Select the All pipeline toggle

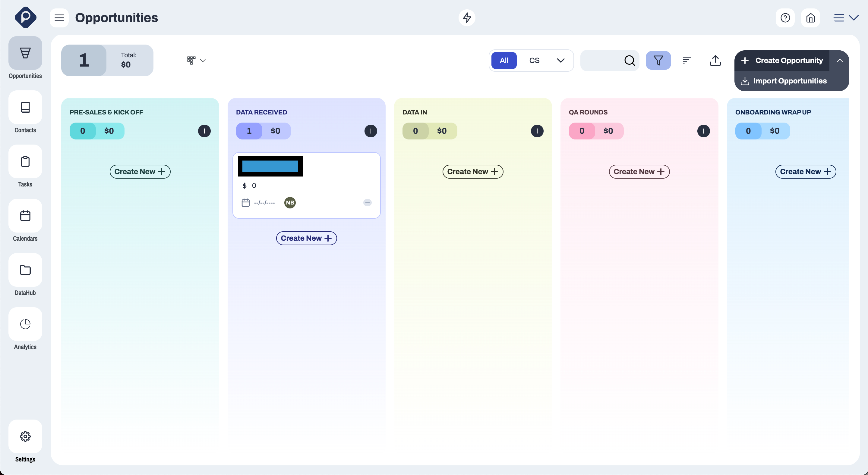click(x=504, y=60)
